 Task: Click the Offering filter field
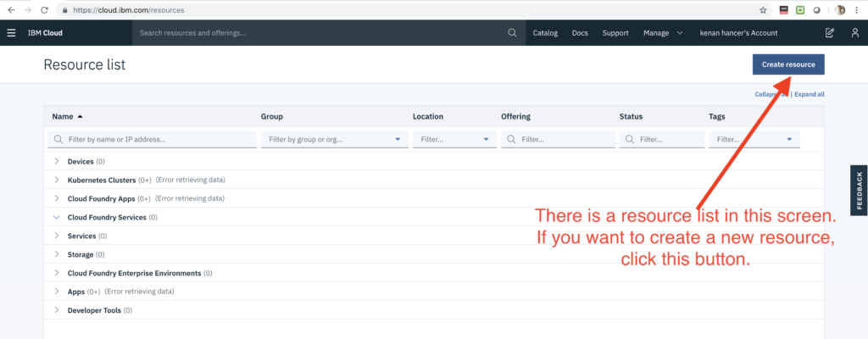558,140
